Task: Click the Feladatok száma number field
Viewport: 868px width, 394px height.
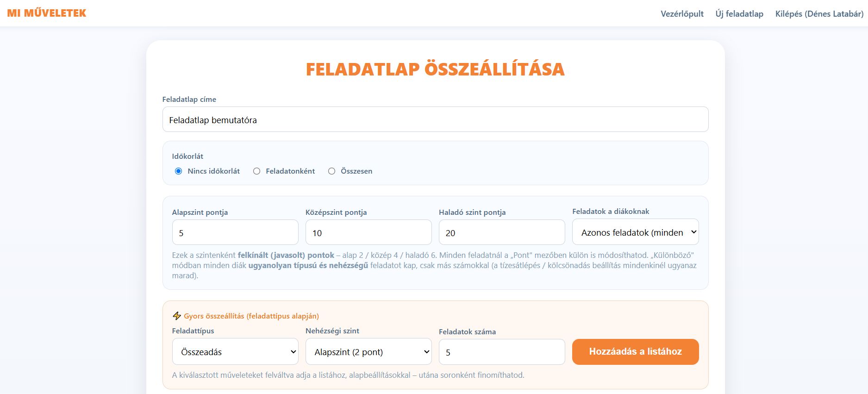Action: (502, 352)
